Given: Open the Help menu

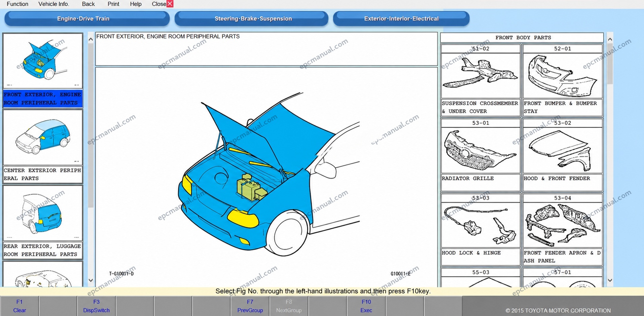Looking at the screenshot, I should coord(136,4).
